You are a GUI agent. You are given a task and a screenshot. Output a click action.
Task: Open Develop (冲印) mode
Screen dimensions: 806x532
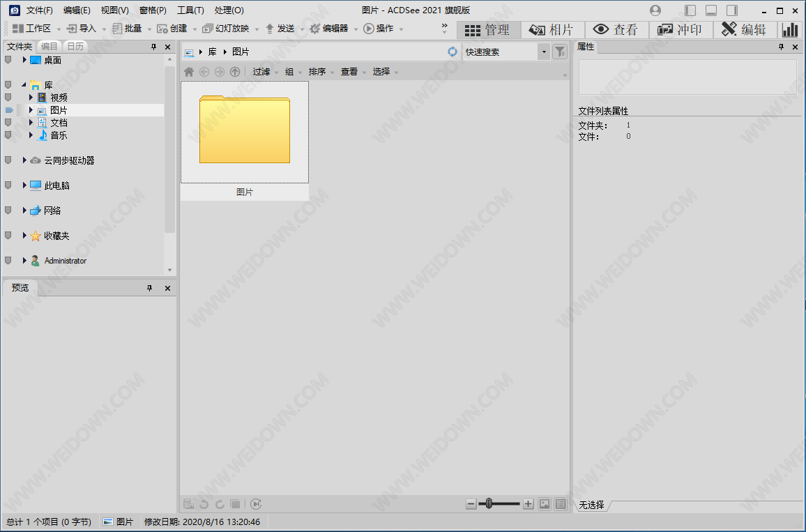[680, 30]
